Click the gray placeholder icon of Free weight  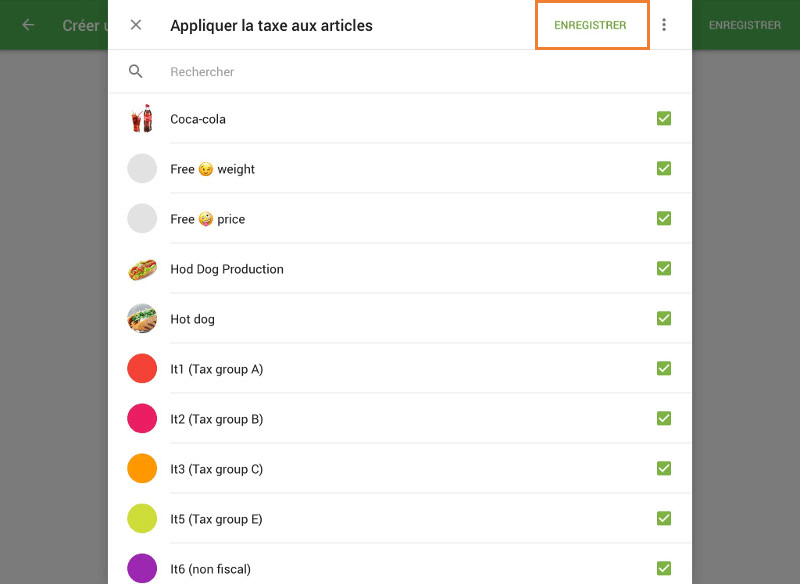142,168
